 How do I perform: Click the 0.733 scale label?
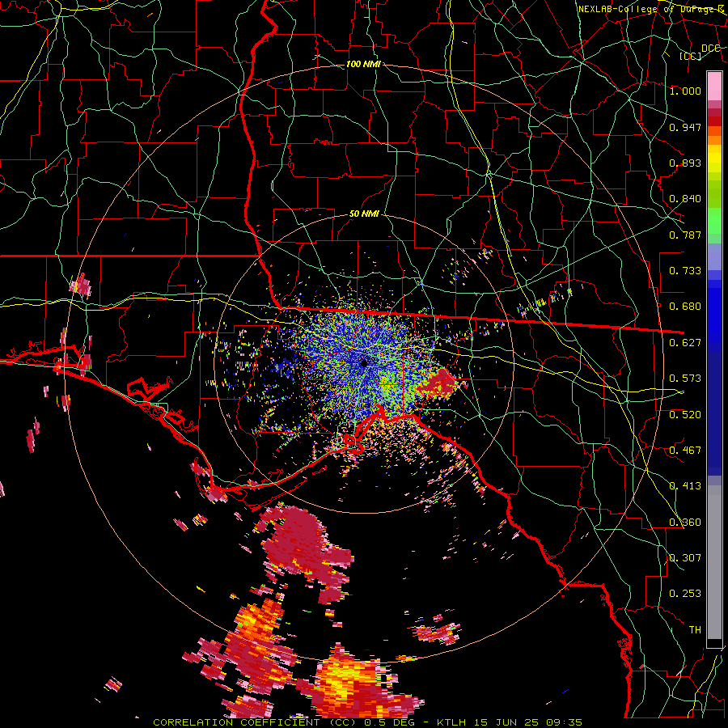point(685,271)
